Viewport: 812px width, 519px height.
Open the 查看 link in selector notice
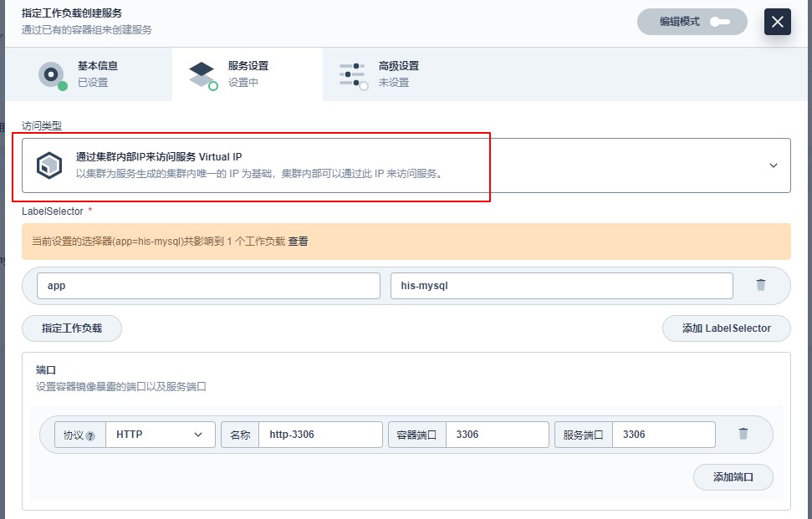coord(298,242)
